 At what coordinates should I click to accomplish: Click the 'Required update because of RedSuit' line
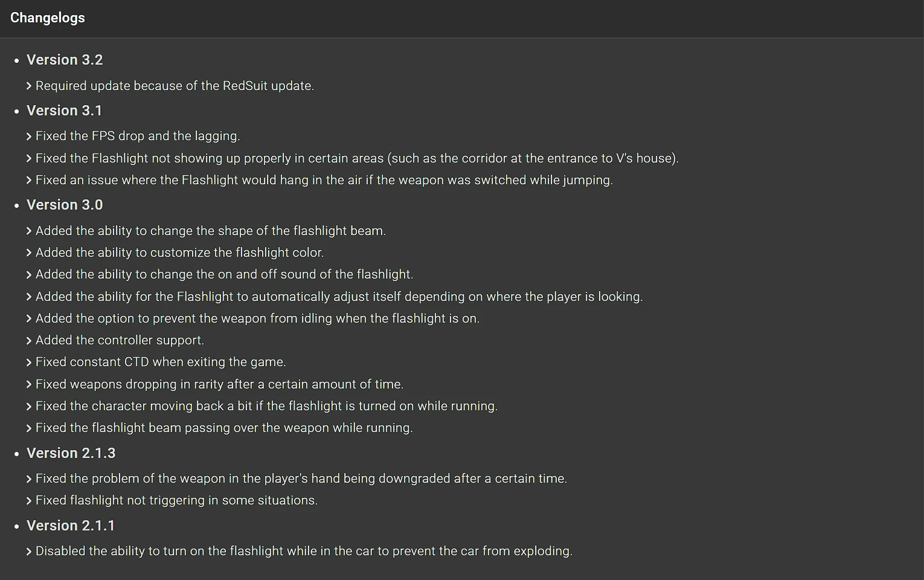[175, 86]
